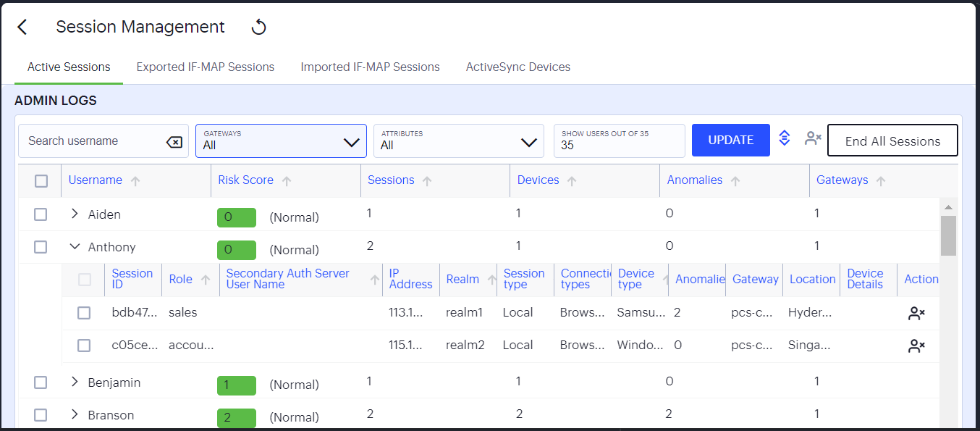Click Anthony's green risk score badge
The height and width of the screenshot is (431, 980).
click(x=236, y=250)
